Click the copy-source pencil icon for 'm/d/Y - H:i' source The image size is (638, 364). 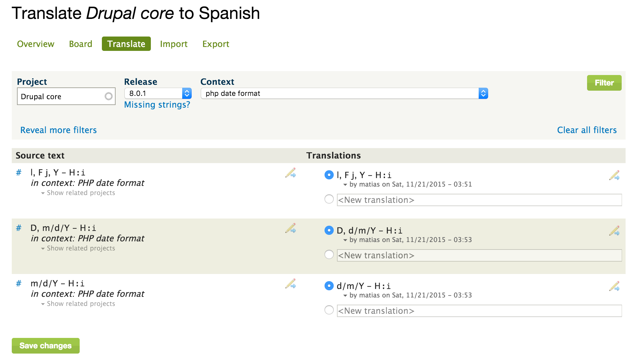(x=291, y=284)
